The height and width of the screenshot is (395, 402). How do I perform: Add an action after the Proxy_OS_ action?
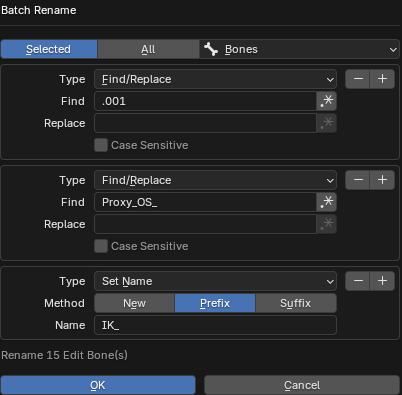pos(382,180)
